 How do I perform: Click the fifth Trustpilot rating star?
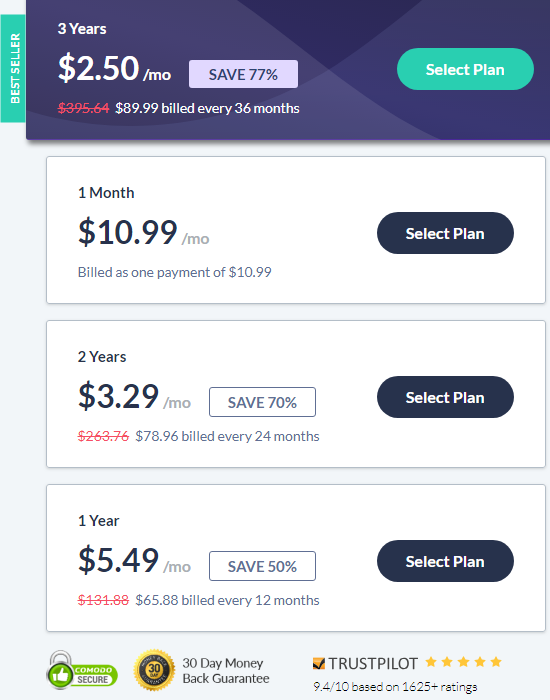click(496, 662)
